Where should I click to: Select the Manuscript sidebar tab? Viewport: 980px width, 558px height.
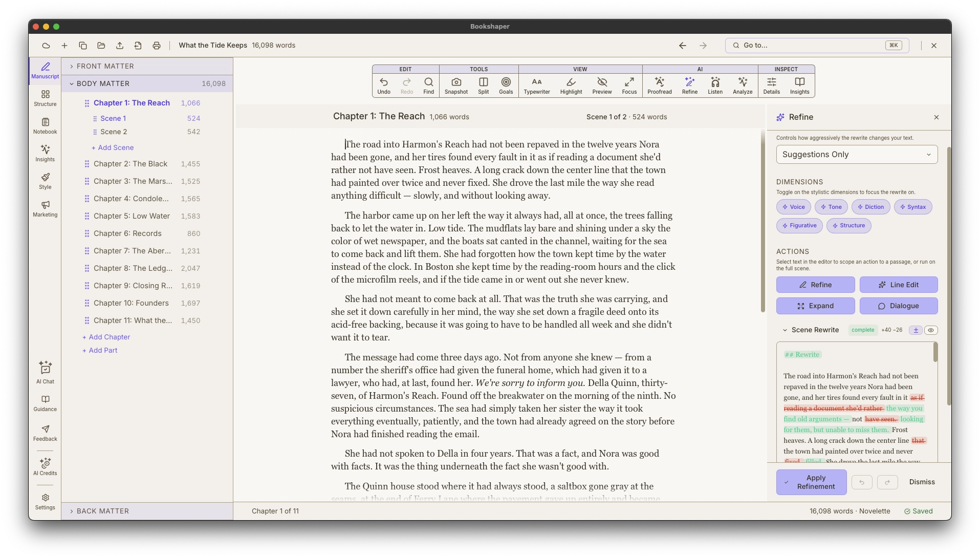pos(45,71)
